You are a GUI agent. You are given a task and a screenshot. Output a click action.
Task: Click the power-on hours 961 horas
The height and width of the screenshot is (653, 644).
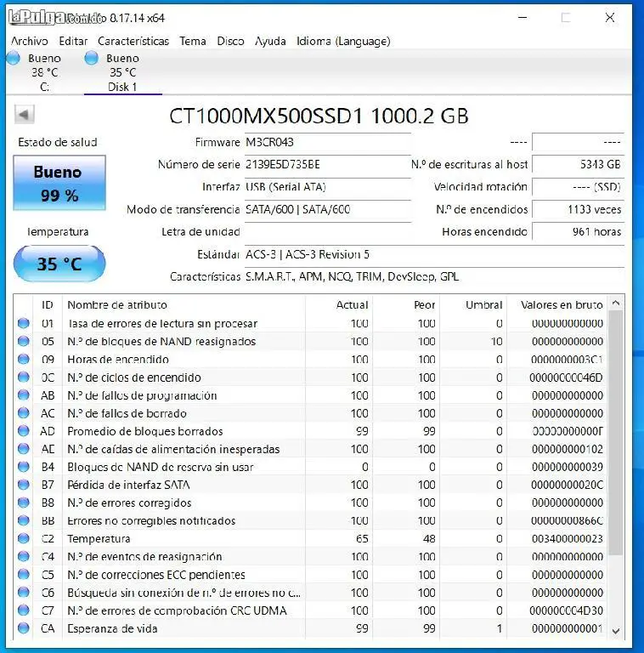[579, 231]
